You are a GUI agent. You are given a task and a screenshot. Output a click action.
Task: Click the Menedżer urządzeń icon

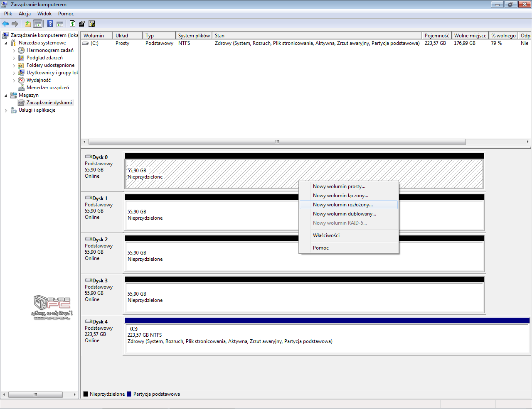tap(21, 88)
